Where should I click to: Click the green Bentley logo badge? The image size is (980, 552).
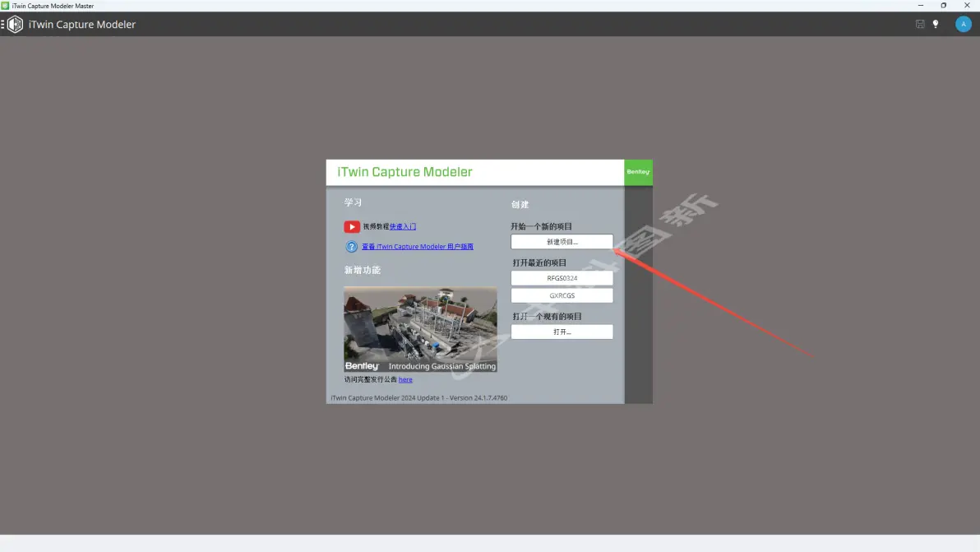tap(638, 172)
